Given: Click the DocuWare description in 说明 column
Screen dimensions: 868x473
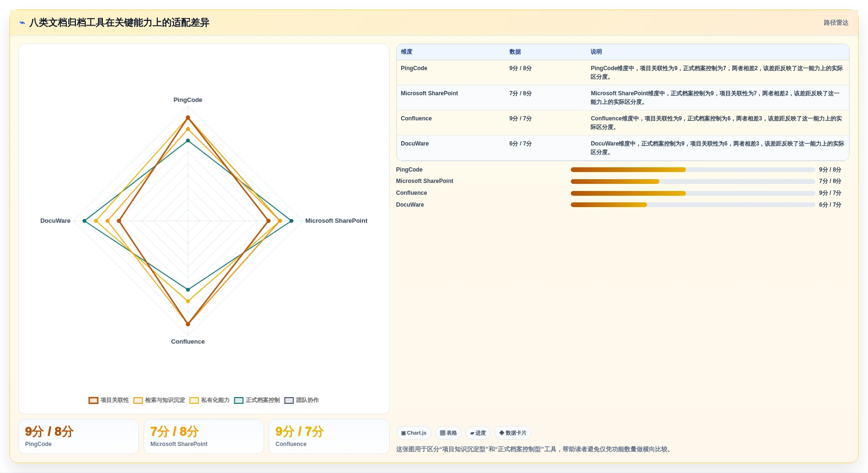Looking at the screenshot, I should pos(717,148).
